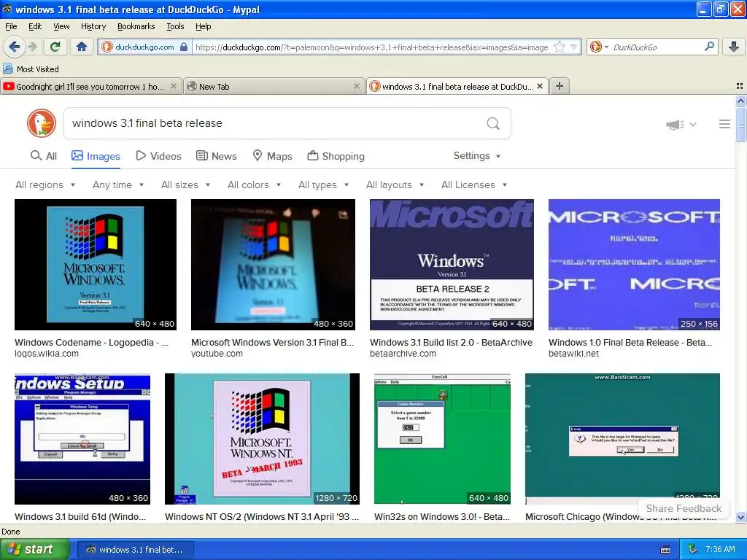
Task: Go back with the browser Back arrow
Action: 14,47
